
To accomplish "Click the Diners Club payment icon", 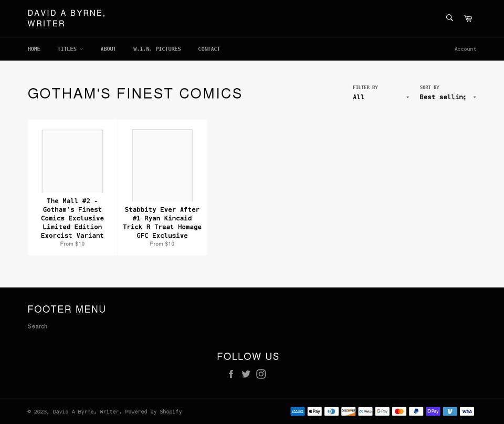I will point(331,411).
